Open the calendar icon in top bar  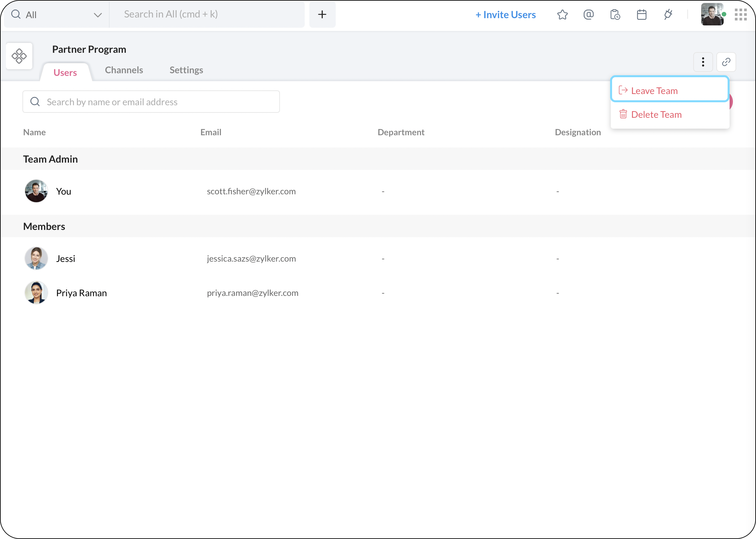[x=641, y=15]
